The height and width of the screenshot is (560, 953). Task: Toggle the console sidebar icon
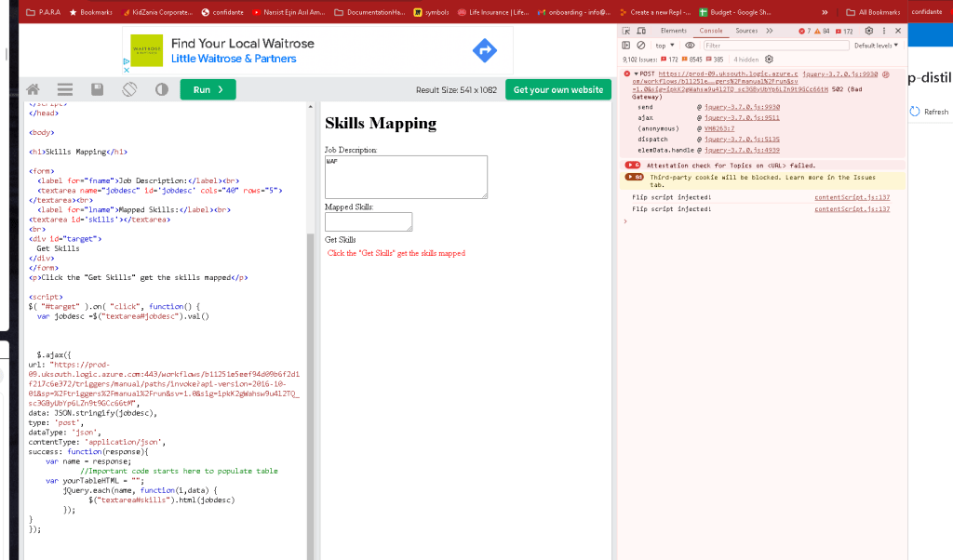(626, 46)
